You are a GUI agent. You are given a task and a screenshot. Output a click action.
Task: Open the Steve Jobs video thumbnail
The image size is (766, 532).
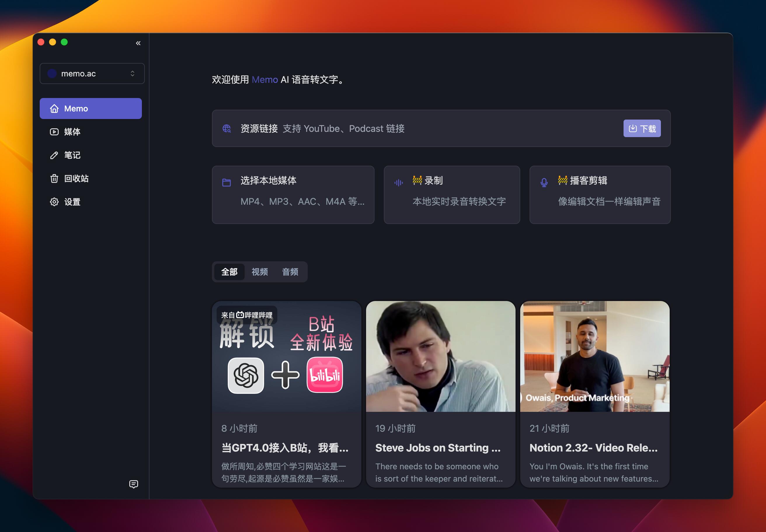coord(441,356)
